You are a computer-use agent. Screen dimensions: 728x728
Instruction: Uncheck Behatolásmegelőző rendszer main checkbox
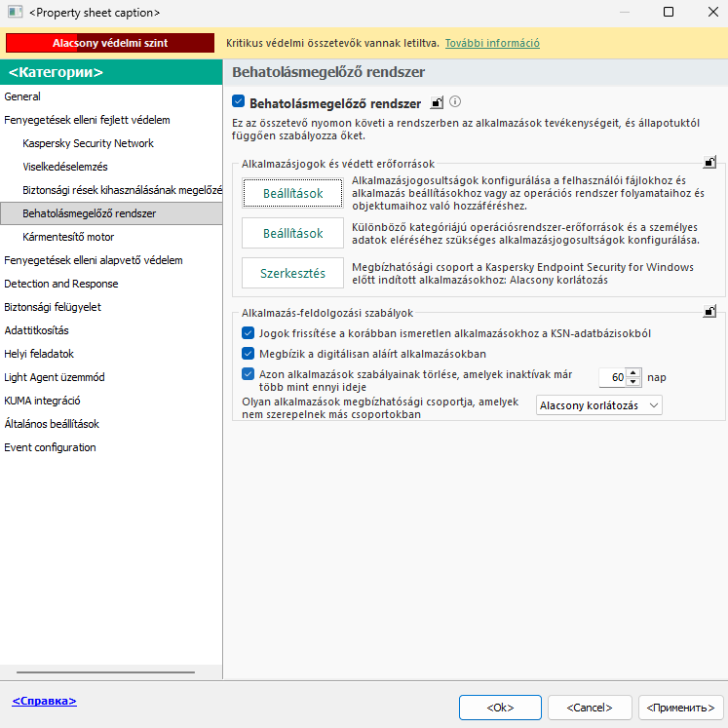(x=238, y=101)
